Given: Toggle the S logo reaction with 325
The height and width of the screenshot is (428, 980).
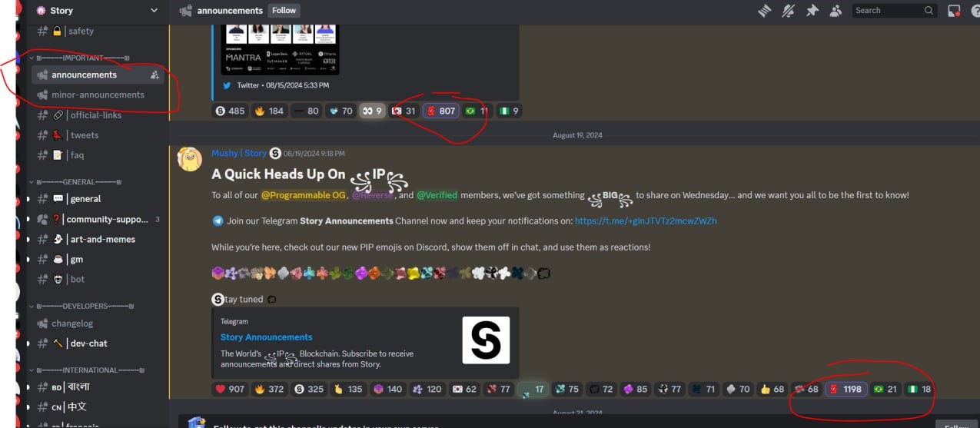Looking at the screenshot, I should pyautogui.click(x=310, y=389).
